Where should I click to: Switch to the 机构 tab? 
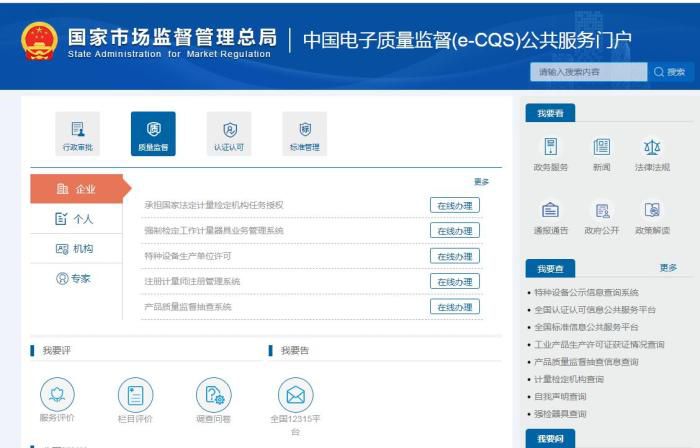coord(76,249)
